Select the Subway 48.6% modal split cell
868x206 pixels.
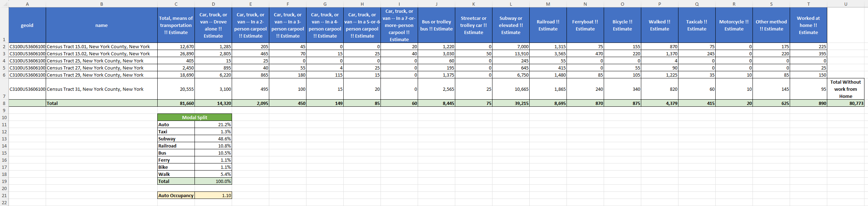click(x=213, y=139)
